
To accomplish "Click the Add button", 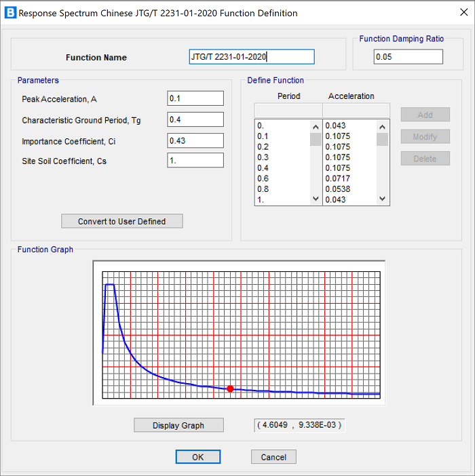I will [425, 115].
